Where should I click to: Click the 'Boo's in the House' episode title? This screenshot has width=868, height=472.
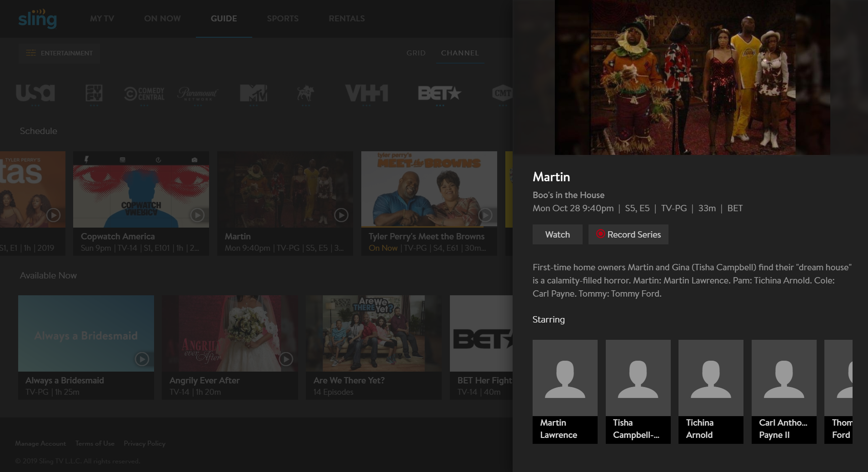point(569,195)
